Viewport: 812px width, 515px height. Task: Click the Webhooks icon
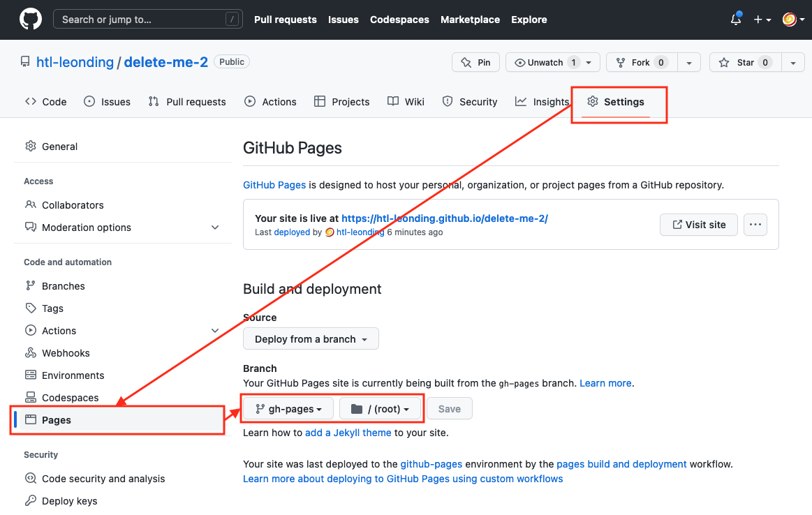[x=31, y=352]
